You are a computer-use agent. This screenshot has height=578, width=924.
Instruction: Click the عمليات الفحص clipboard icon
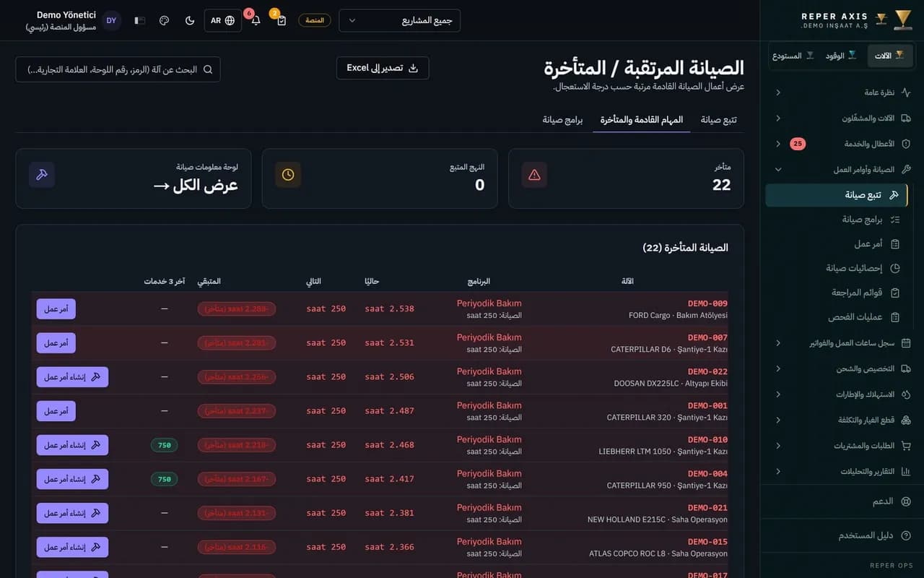895,317
